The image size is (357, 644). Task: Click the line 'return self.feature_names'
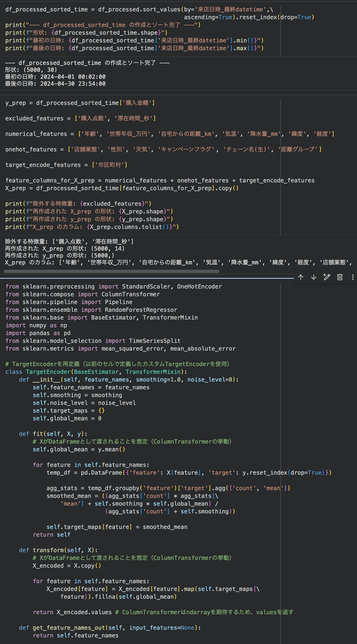(x=75, y=635)
